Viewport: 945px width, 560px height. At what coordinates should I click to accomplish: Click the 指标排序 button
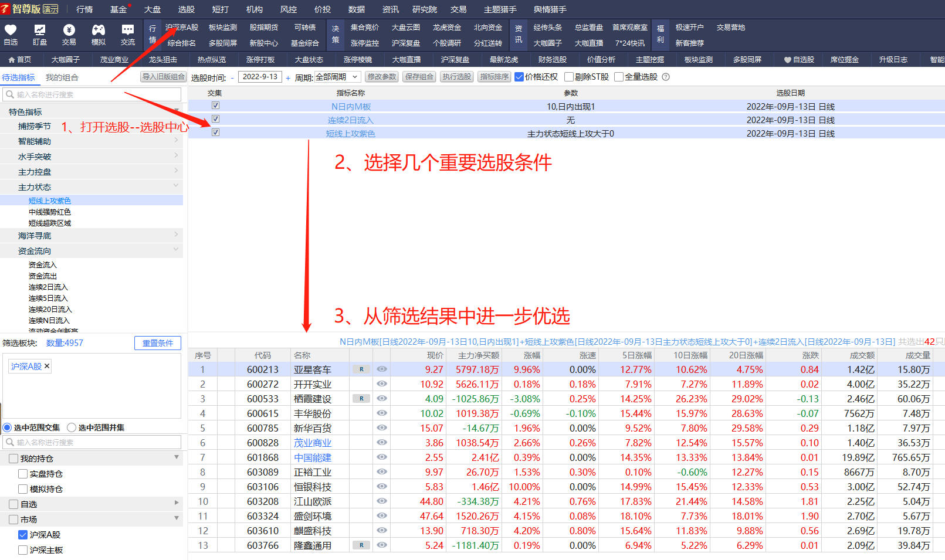tap(494, 77)
